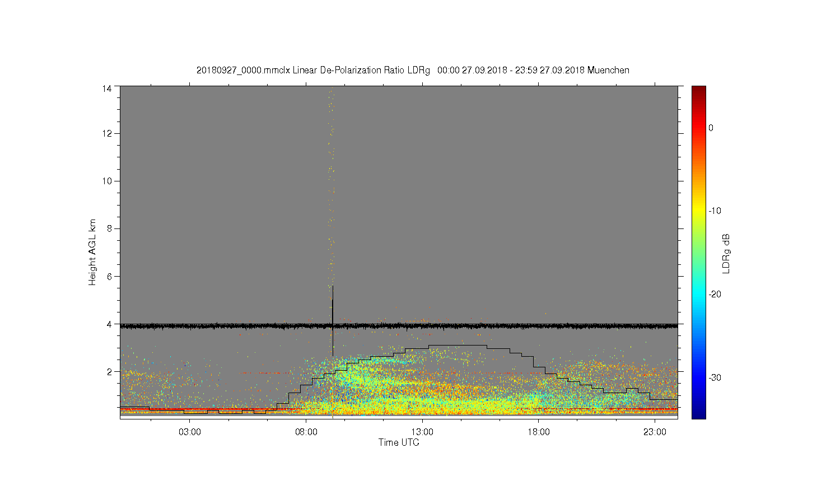This screenshot has height=504, width=840.
Task: Click the 10 height tick label
Action: tap(107, 181)
